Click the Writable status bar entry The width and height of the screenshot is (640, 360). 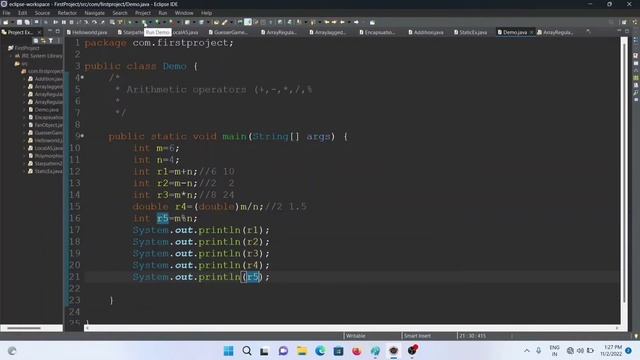point(356,336)
